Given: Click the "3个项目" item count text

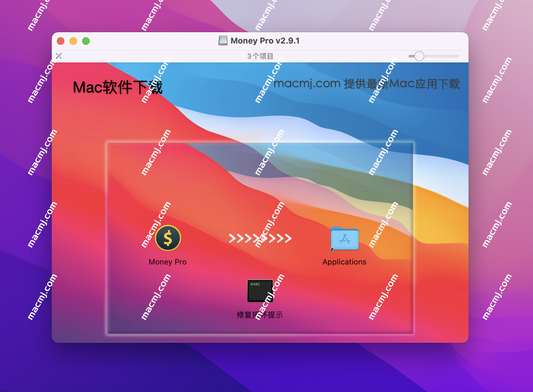Looking at the screenshot, I should click(260, 56).
